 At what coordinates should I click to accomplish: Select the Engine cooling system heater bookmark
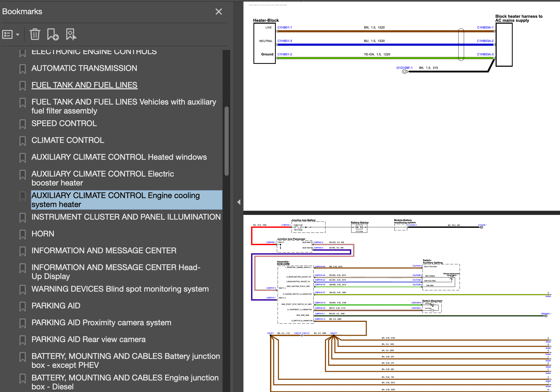[116, 200]
